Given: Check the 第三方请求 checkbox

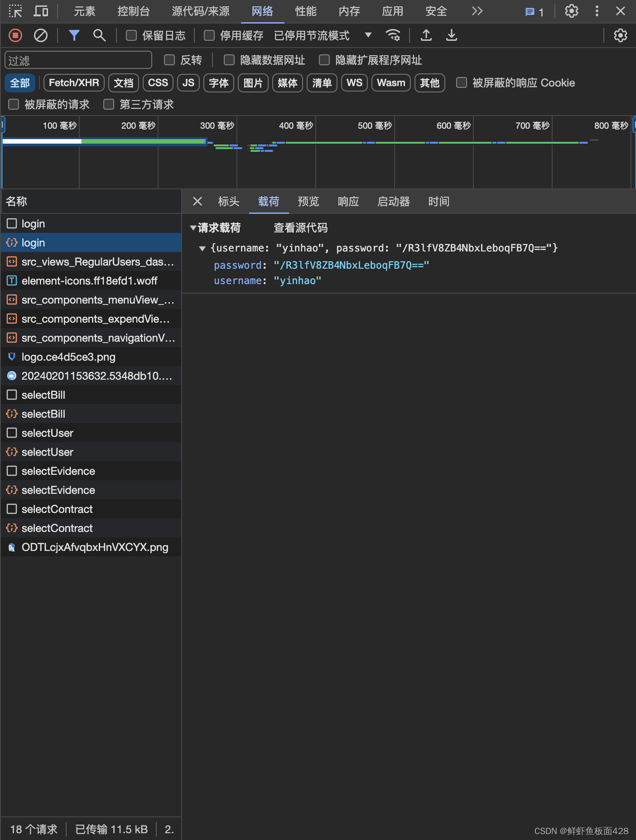Looking at the screenshot, I should click(109, 104).
